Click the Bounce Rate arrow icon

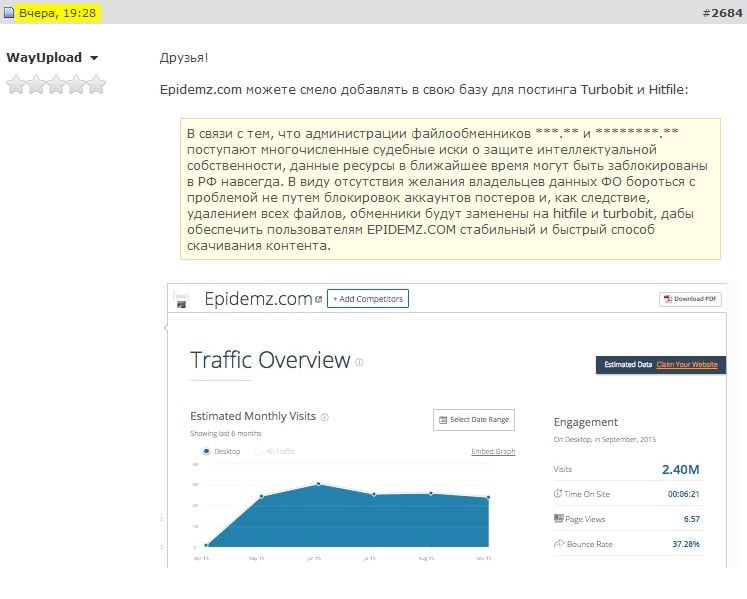point(559,543)
